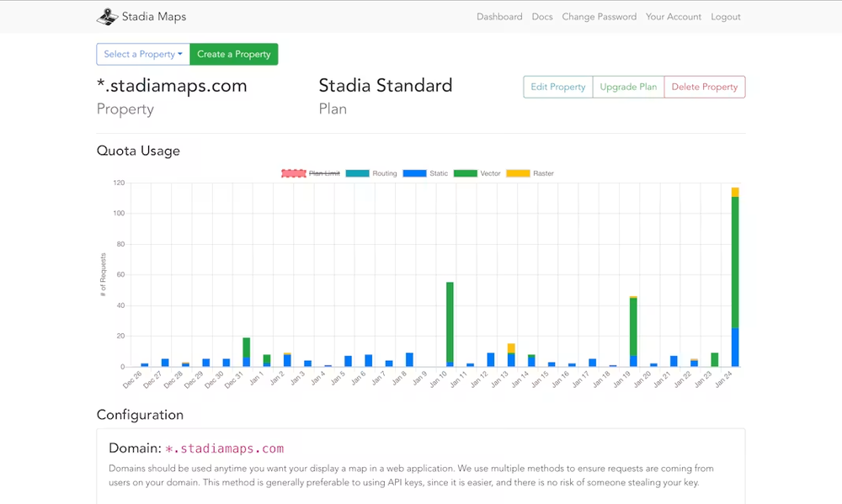842x504 pixels.
Task: Toggle the Raster legend swatch
Action: click(518, 173)
